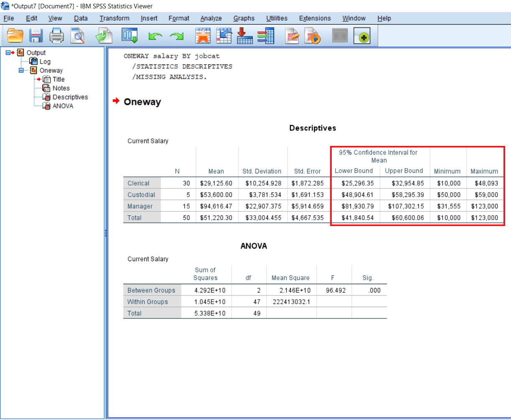Save the output with the floppy disk icon
Viewport: 511px width, 420px height.
pos(36,36)
